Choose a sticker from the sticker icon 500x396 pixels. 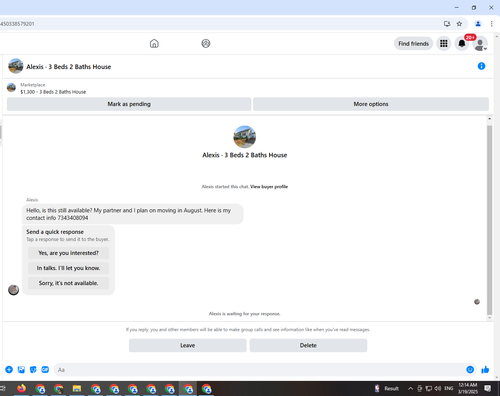33,369
